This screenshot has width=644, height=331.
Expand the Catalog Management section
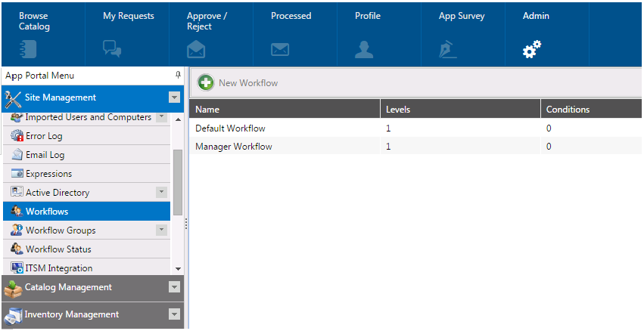[175, 287]
